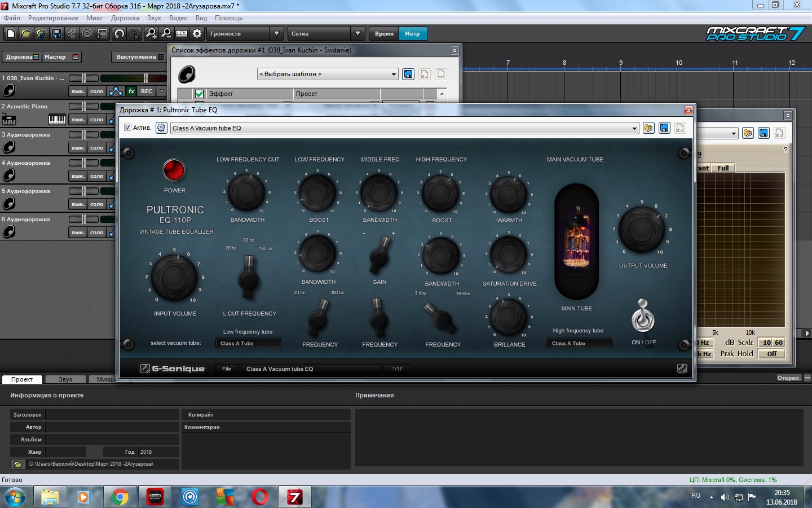Solo track 1 with соло button

[97, 91]
